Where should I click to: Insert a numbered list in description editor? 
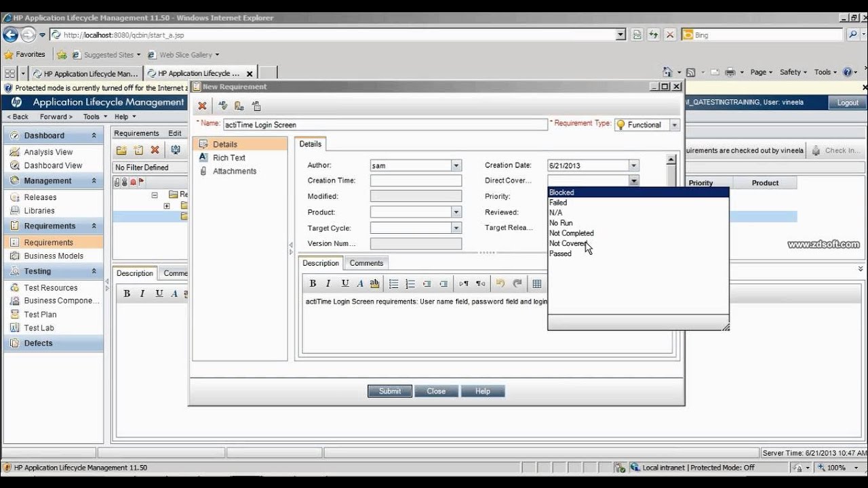(x=410, y=283)
